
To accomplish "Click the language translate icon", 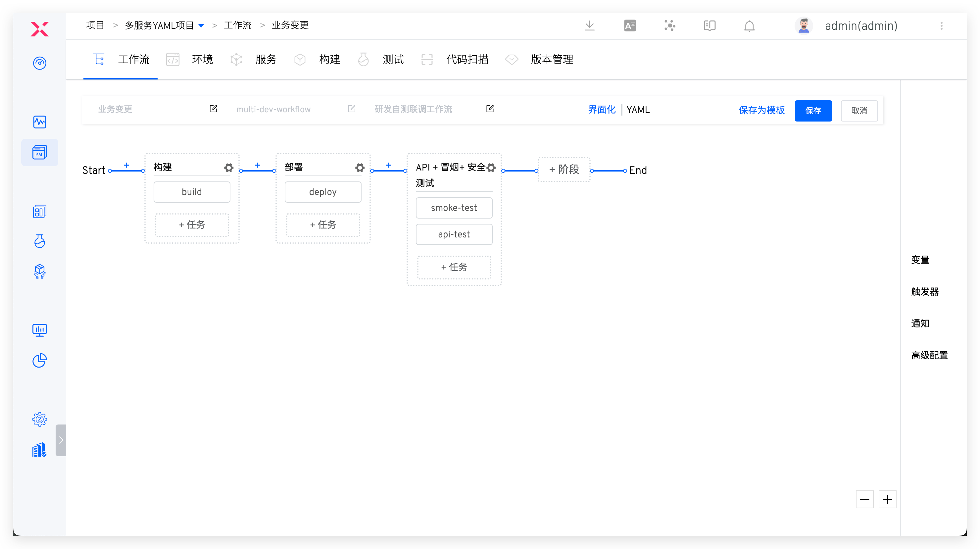I will tap(630, 26).
